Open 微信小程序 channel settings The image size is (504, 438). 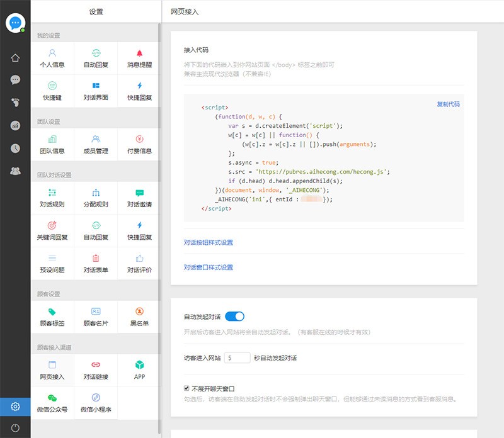[96, 403]
